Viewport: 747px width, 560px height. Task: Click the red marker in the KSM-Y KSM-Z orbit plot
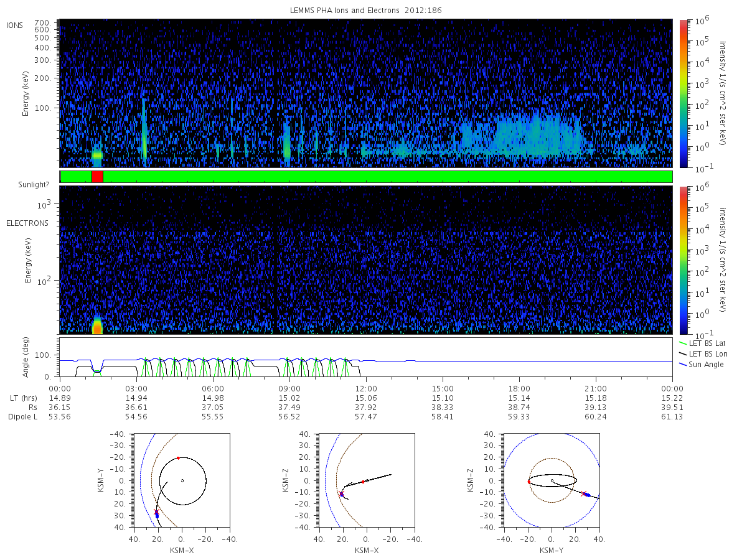pyautogui.click(x=529, y=482)
